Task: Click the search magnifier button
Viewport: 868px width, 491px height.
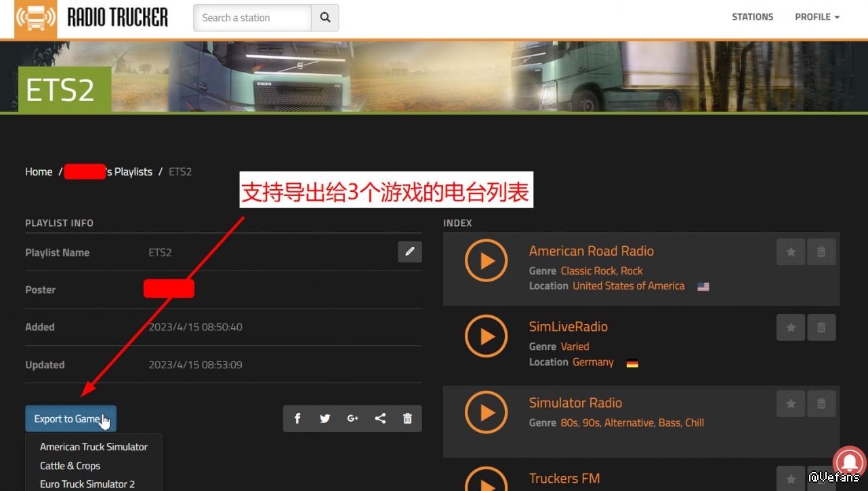Action: click(x=325, y=18)
